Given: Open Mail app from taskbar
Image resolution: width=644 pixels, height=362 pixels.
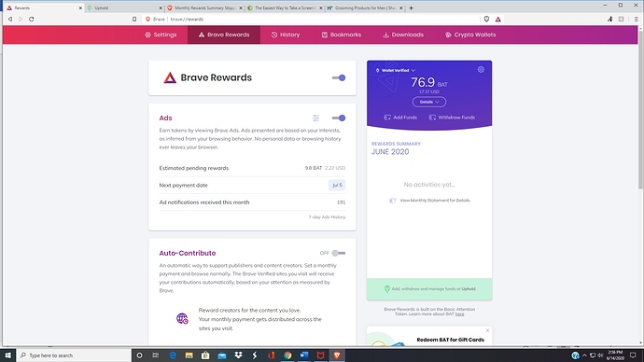Looking at the screenshot, I should [x=222, y=355].
